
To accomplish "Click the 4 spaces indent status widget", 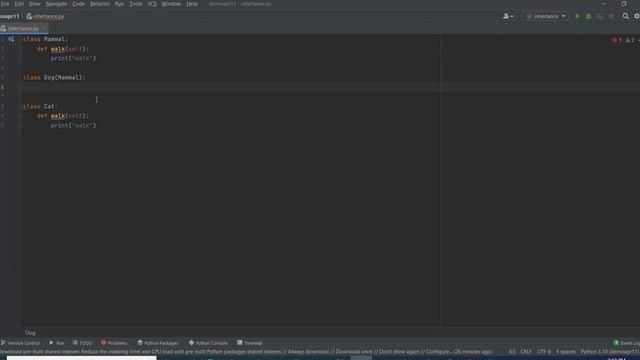I will pyautogui.click(x=566, y=351).
